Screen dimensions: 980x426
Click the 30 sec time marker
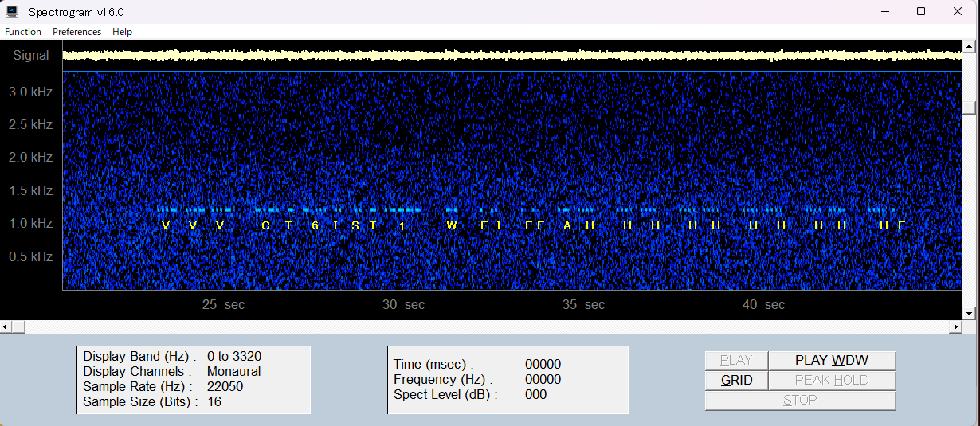(403, 305)
